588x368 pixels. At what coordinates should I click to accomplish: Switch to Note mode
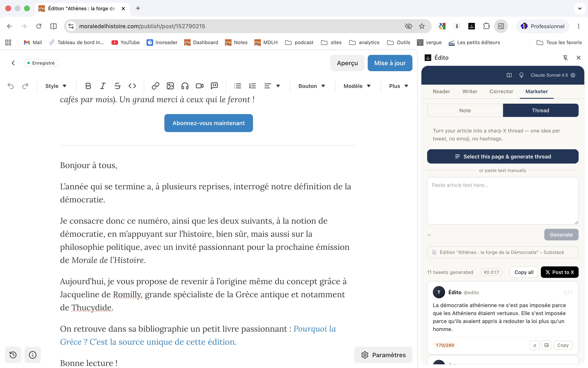[x=465, y=110]
